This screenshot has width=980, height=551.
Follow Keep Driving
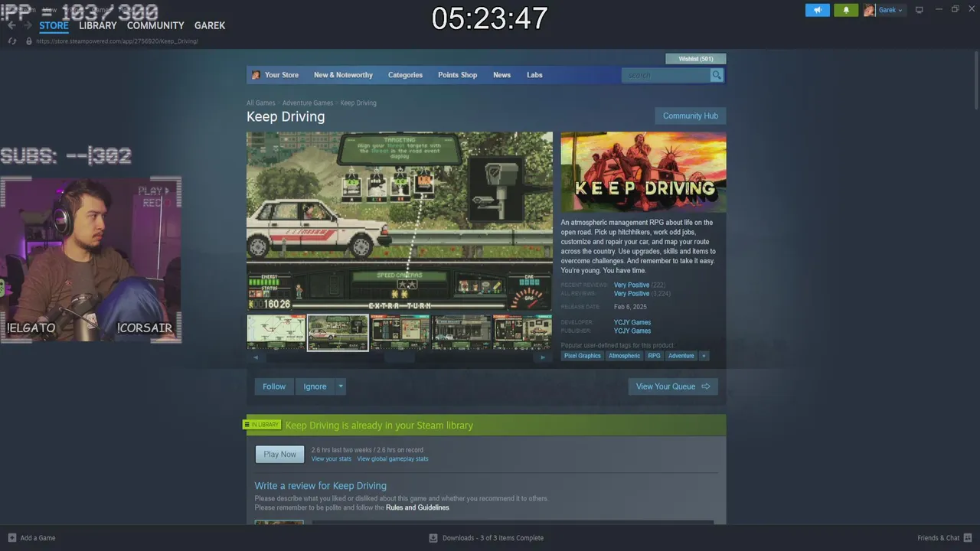(x=274, y=386)
